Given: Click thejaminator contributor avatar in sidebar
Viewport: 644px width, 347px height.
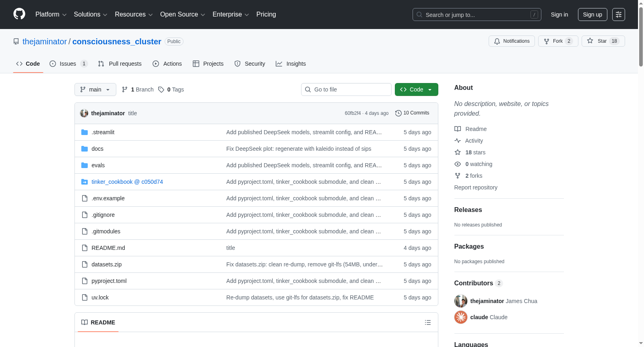Looking at the screenshot, I should [461, 301].
